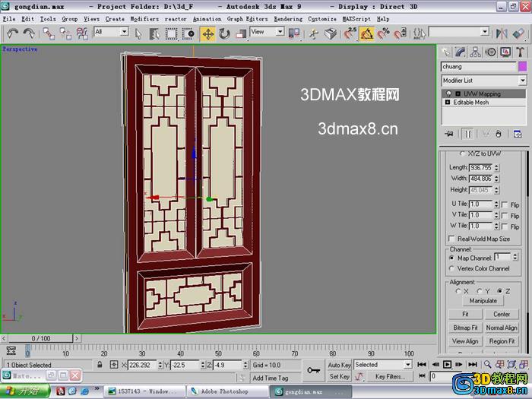This screenshot has height=399, width=532.
Task: Expand the Editable Mesh stack entry
Action: coord(447,102)
